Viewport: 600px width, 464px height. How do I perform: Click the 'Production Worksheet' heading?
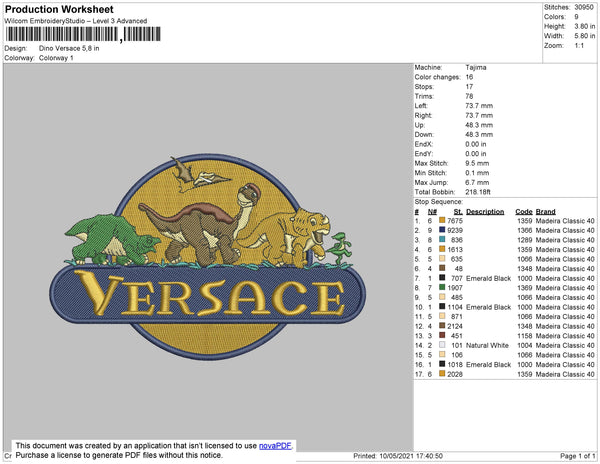(x=59, y=10)
